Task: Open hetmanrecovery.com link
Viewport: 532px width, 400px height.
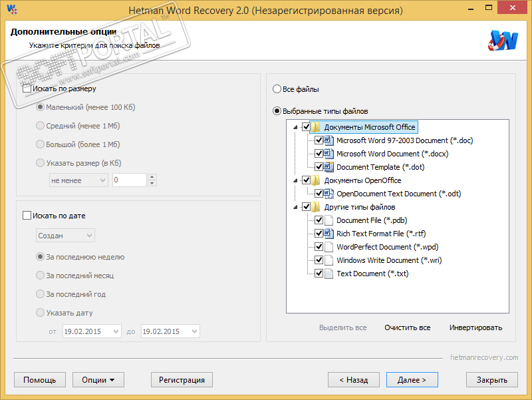Action: click(484, 357)
